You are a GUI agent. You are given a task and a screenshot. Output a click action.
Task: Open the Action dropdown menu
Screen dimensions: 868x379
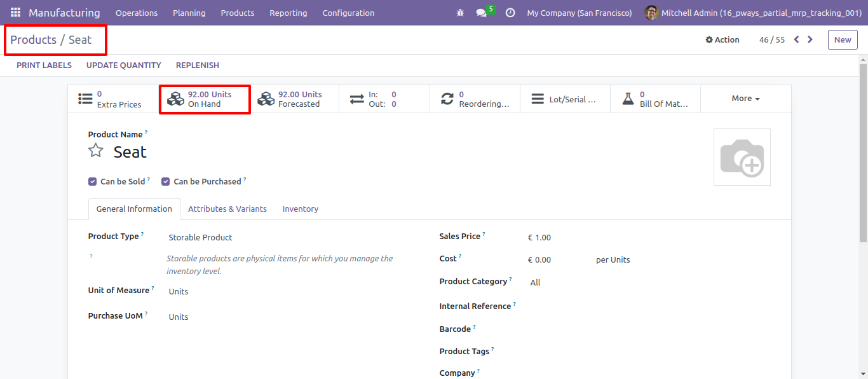coord(722,39)
